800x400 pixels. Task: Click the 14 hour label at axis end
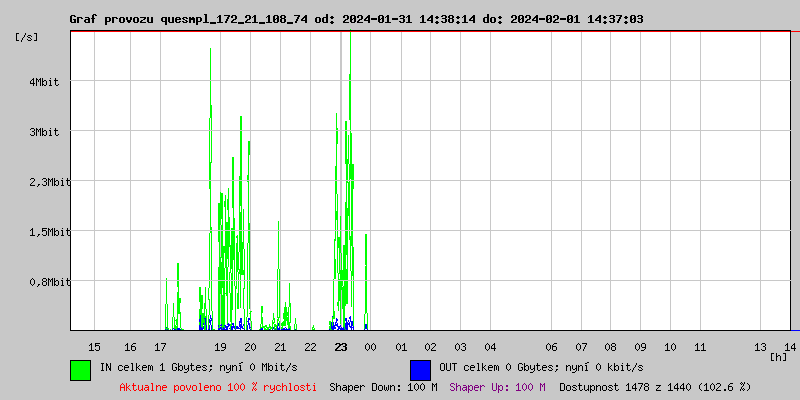point(791,346)
